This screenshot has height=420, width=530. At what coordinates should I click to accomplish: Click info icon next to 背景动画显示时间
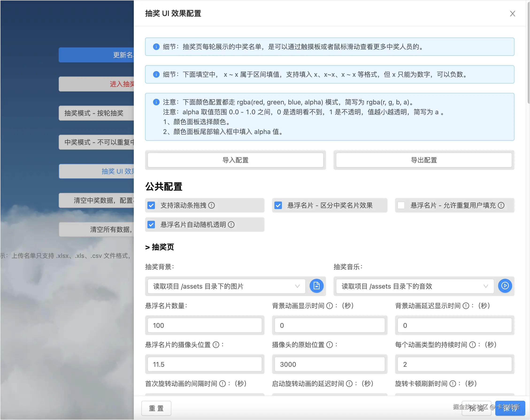click(x=329, y=306)
